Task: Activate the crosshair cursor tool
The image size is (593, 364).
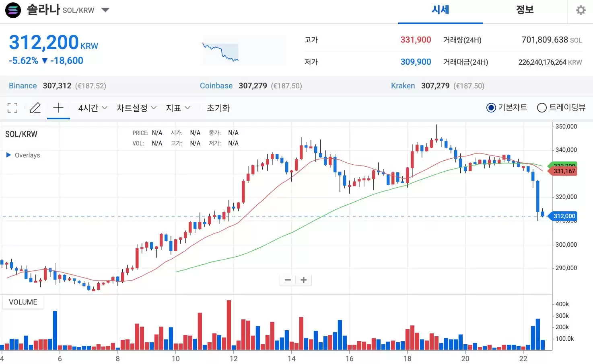Action: coord(58,108)
